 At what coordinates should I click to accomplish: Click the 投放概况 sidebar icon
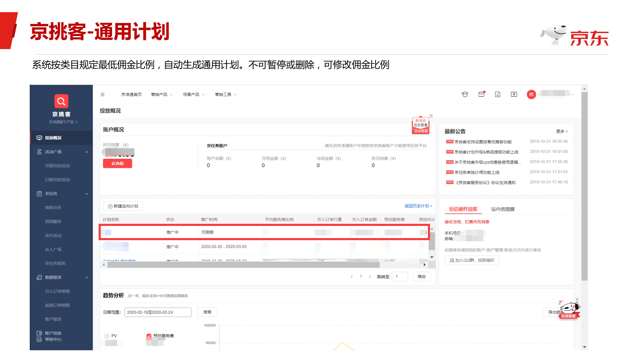[39, 138]
